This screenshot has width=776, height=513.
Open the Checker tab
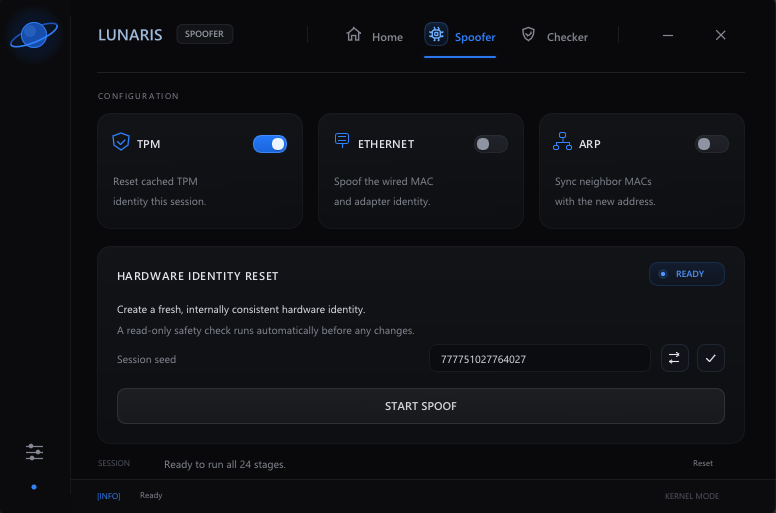tap(567, 37)
